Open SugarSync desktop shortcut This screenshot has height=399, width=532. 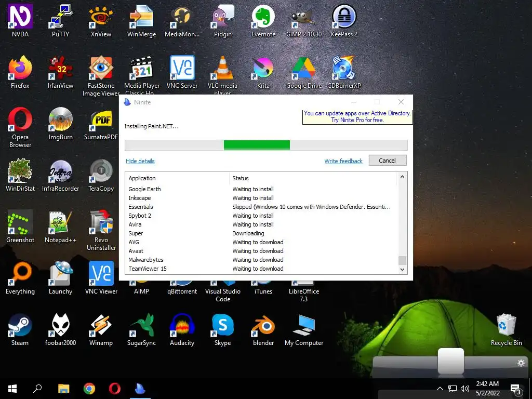pyautogui.click(x=141, y=329)
